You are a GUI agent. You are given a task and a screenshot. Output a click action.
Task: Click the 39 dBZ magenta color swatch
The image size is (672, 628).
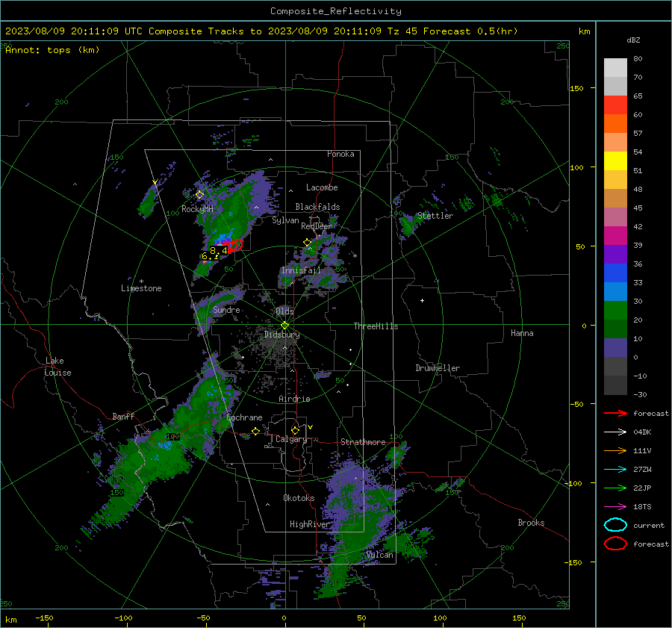(x=615, y=235)
